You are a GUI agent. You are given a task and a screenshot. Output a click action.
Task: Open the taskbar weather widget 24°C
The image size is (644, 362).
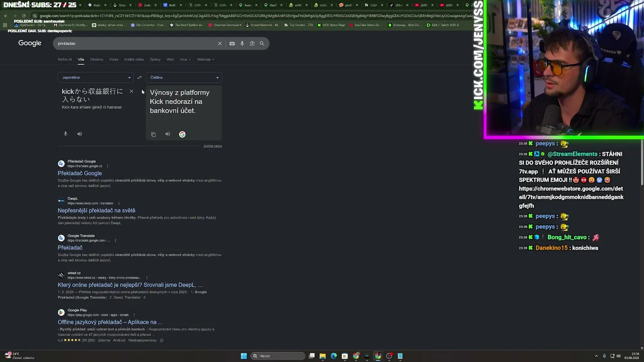tap(19, 356)
